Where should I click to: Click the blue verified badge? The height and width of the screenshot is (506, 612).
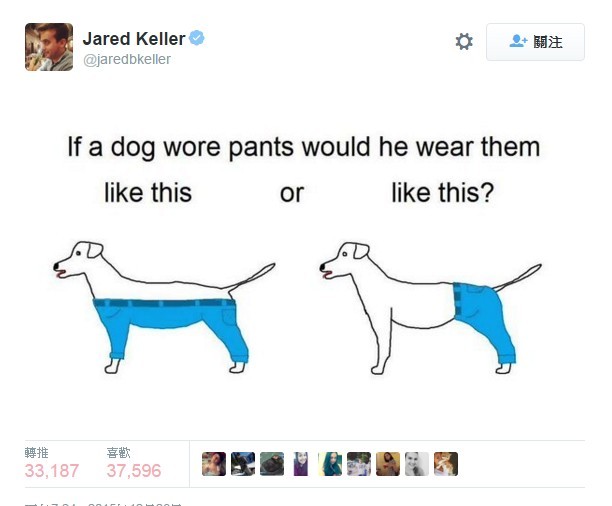pos(196,38)
